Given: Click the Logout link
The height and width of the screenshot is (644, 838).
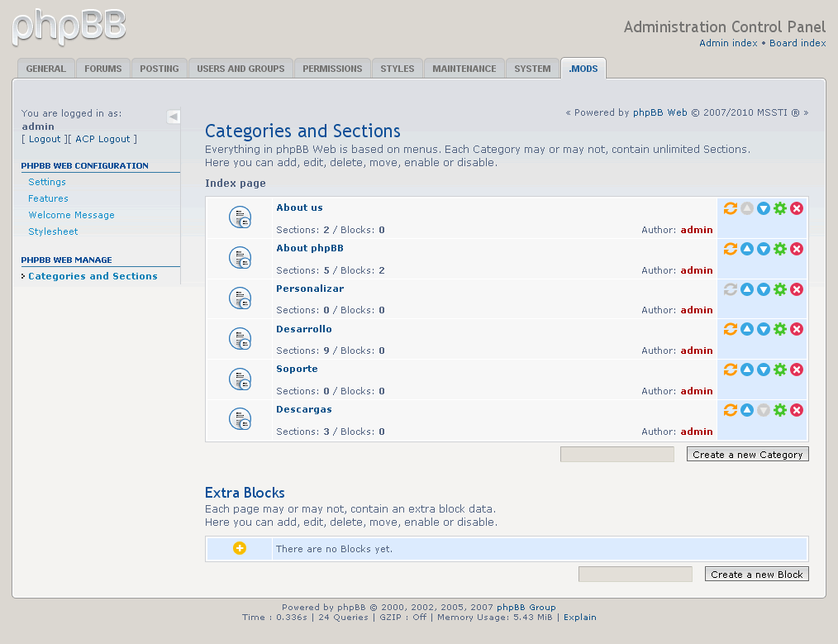Looking at the screenshot, I should 45,139.
